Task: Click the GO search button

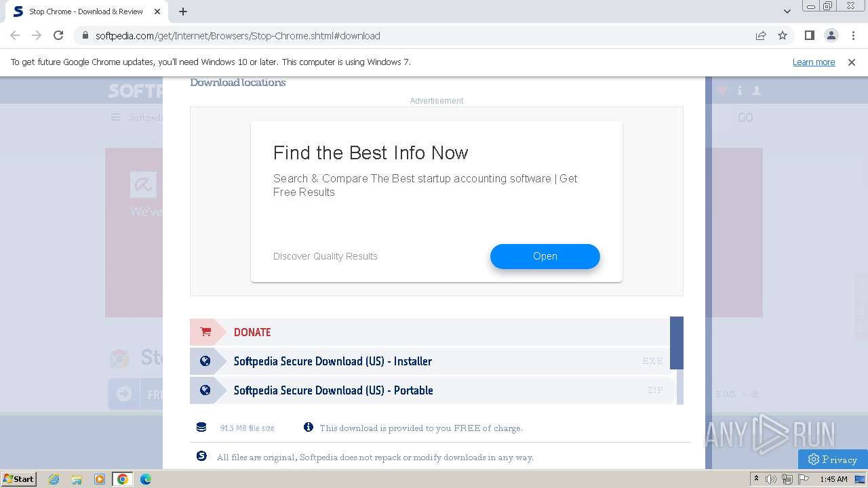Action: point(745,118)
